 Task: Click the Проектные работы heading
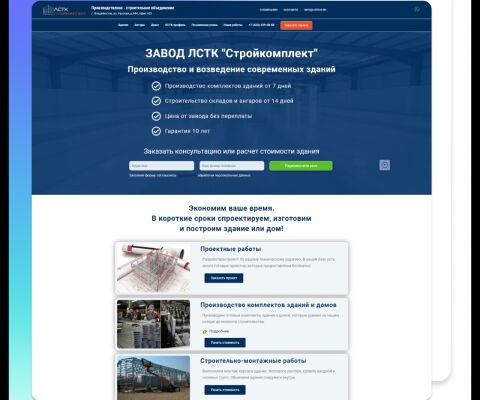tap(231, 249)
